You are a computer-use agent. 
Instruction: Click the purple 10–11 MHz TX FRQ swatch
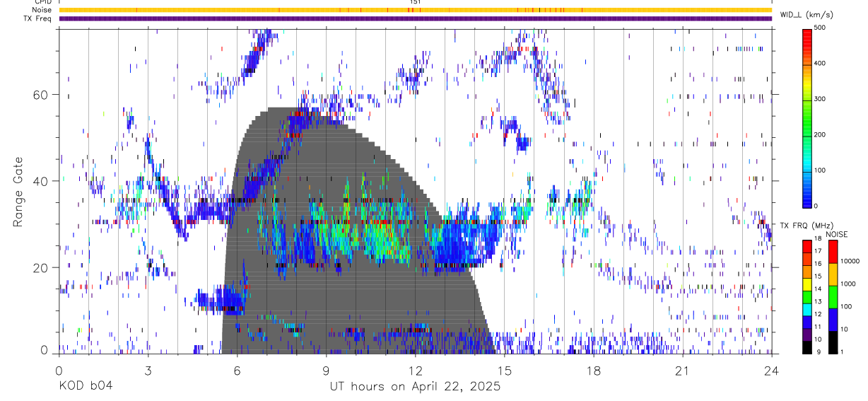click(807, 334)
